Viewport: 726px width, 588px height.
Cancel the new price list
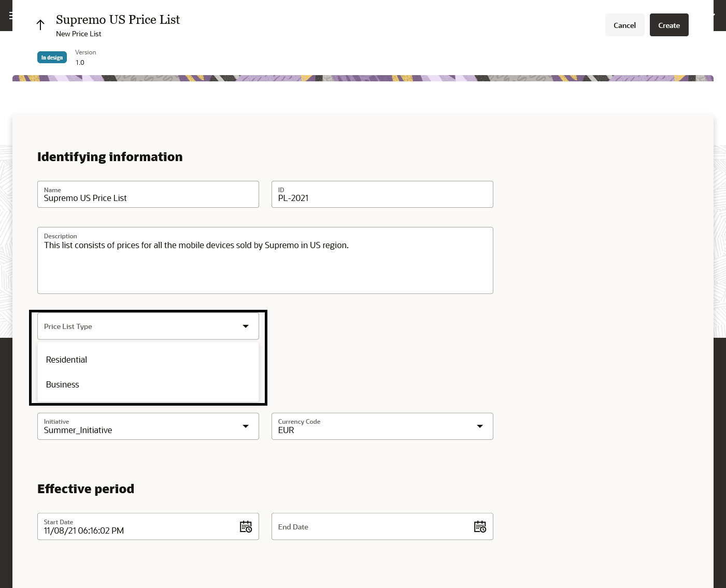pyautogui.click(x=624, y=25)
